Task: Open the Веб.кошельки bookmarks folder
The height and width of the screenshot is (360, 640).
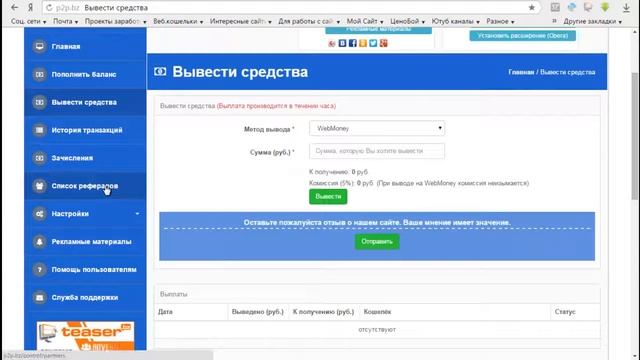Action: click(x=178, y=21)
